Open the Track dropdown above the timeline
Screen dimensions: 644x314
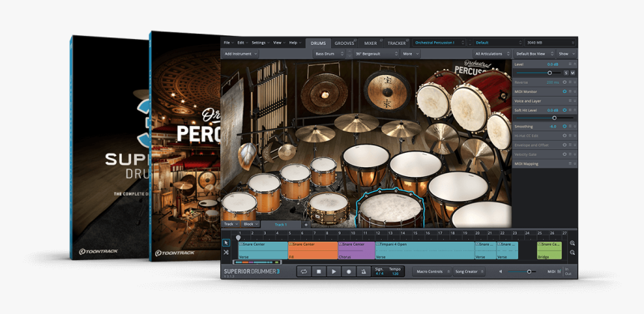click(231, 224)
